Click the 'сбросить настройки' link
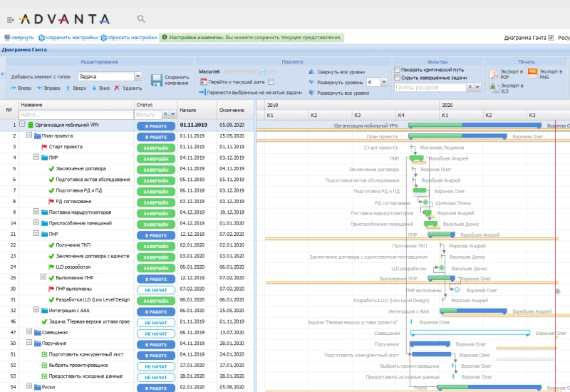 [130, 37]
